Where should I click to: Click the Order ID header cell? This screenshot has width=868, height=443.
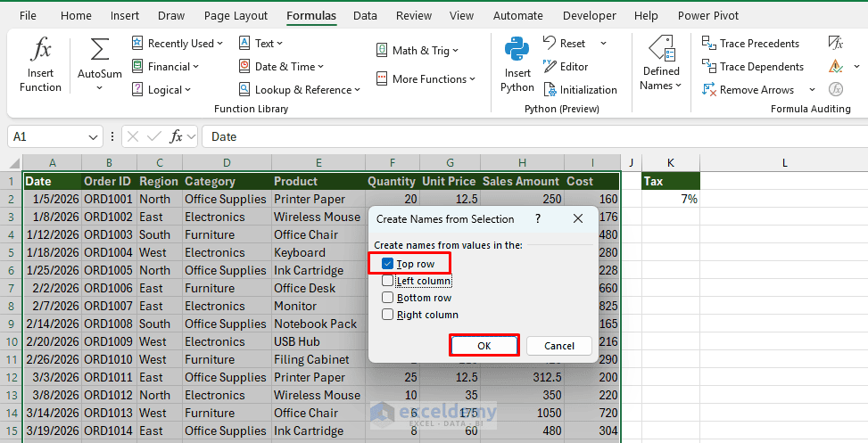pos(109,182)
